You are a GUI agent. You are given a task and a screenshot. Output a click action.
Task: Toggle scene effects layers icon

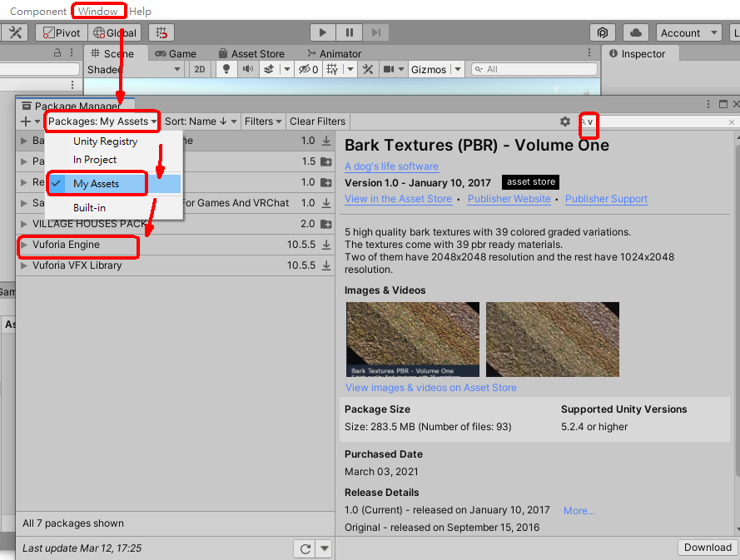pyautogui.click(x=269, y=69)
